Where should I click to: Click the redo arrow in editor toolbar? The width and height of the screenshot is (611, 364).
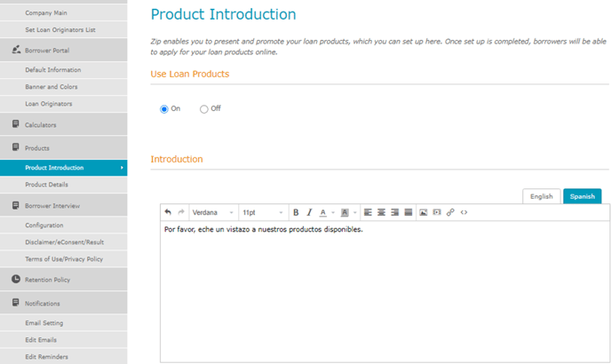181,213
